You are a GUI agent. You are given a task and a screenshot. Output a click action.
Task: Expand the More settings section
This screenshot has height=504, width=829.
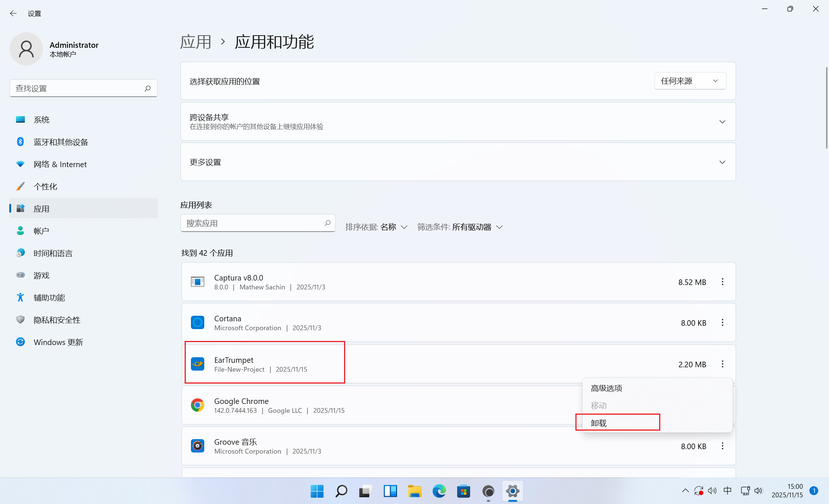coord(722,162)
